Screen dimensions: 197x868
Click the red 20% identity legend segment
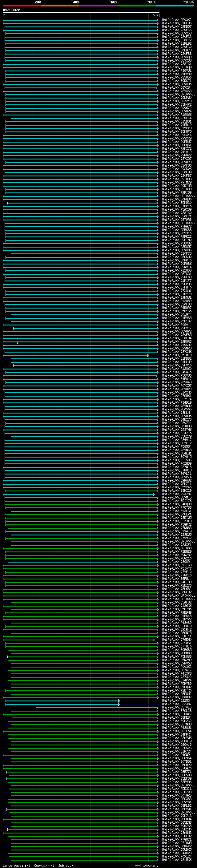22,6
